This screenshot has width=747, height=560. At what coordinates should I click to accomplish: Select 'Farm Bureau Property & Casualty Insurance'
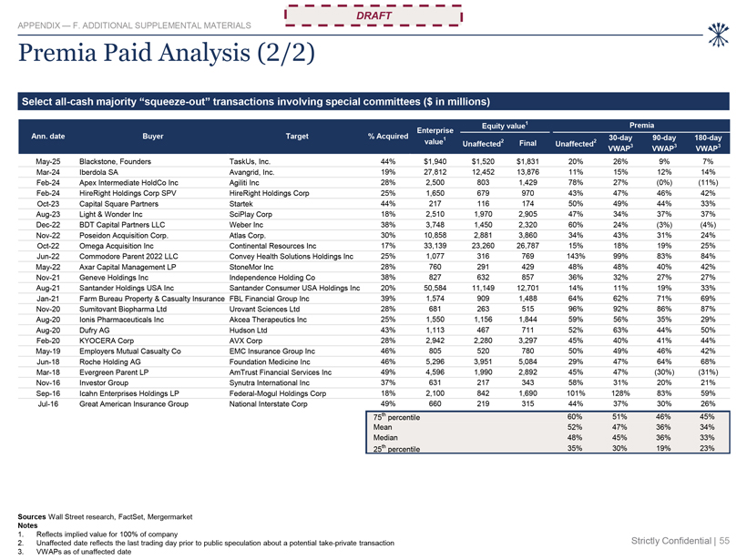point(151,299)
